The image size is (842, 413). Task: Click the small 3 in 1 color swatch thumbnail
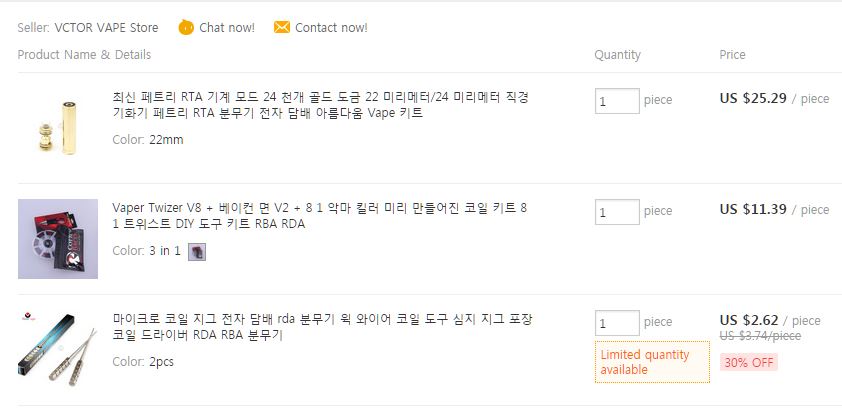(x=197, y=251)
